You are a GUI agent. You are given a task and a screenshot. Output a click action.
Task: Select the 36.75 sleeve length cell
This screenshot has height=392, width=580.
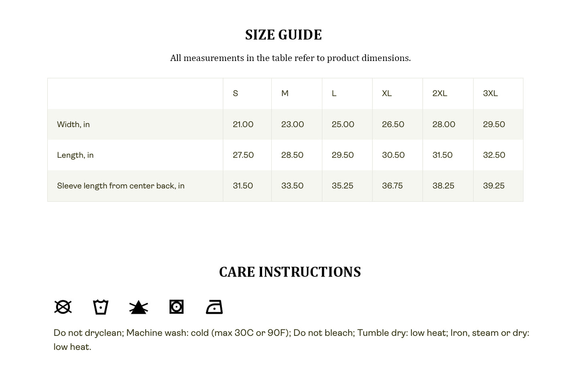tap(393, 186)
